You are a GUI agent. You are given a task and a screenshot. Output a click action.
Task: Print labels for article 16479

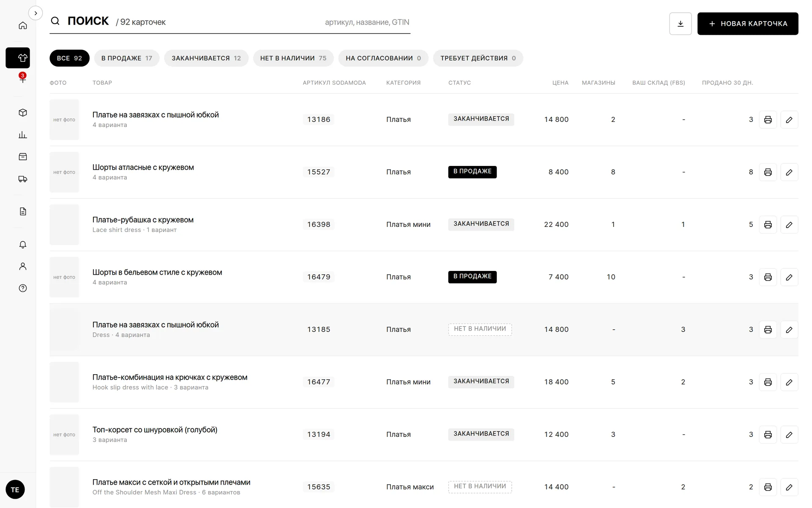pyautogui.click(x=768, y=277)
